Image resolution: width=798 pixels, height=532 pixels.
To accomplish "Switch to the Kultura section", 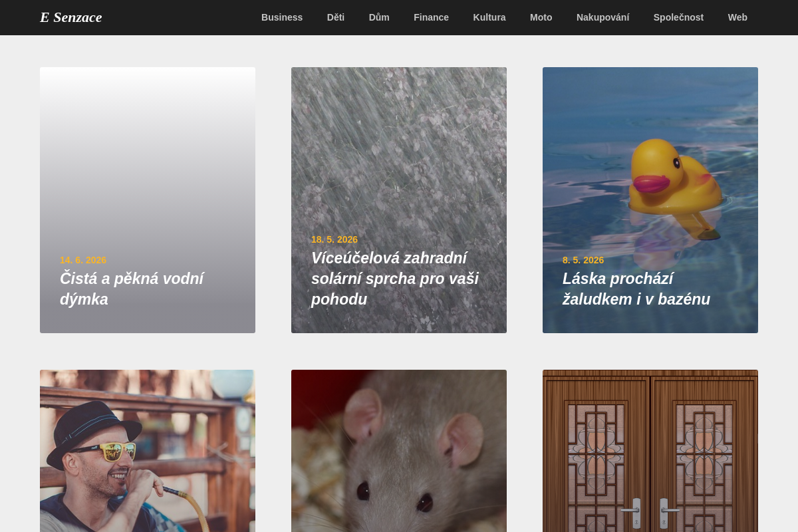I will tap(489, 17).
